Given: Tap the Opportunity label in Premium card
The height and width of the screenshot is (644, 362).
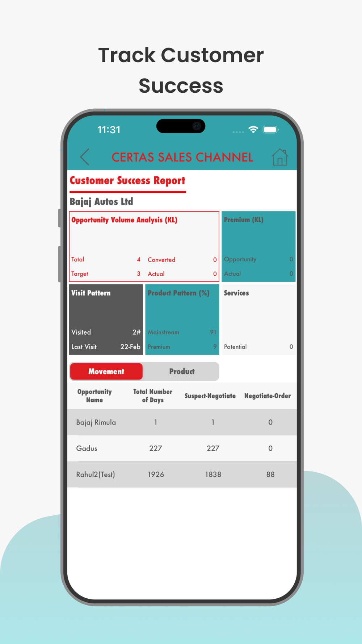Looking at the screenshot, I should pyautogui.click(x=240, y=259).
